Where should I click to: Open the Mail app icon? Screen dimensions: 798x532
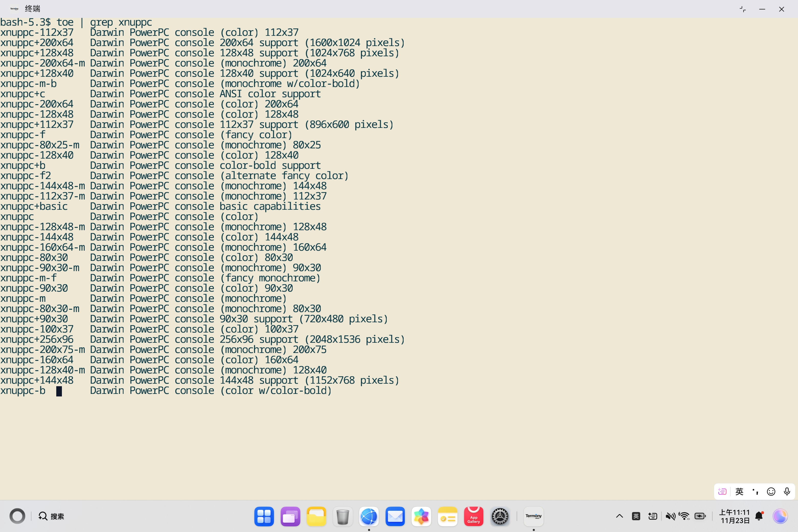pos(395,516)
